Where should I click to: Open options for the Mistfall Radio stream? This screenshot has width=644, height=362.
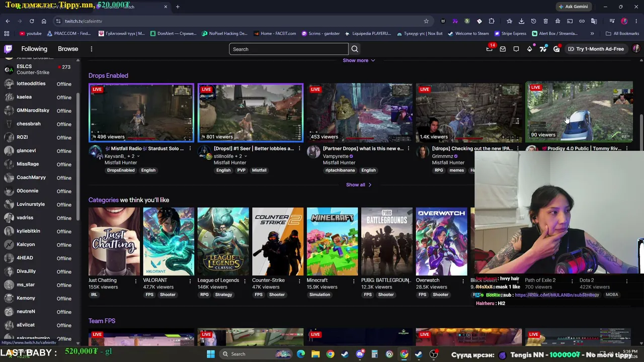(x=190, y=149)
